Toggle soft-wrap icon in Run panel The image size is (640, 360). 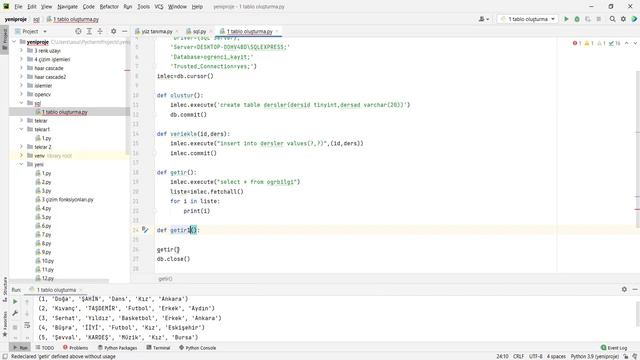[27, 325]
